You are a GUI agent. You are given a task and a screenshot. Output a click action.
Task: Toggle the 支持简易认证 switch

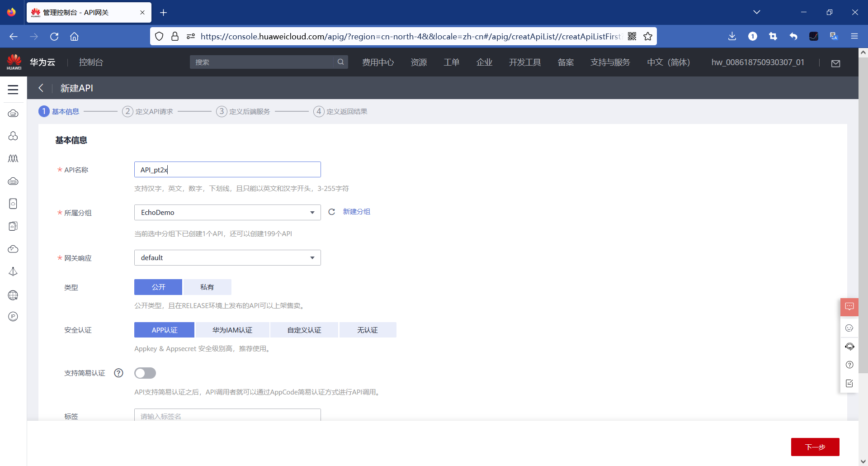[x=145, y=373]
